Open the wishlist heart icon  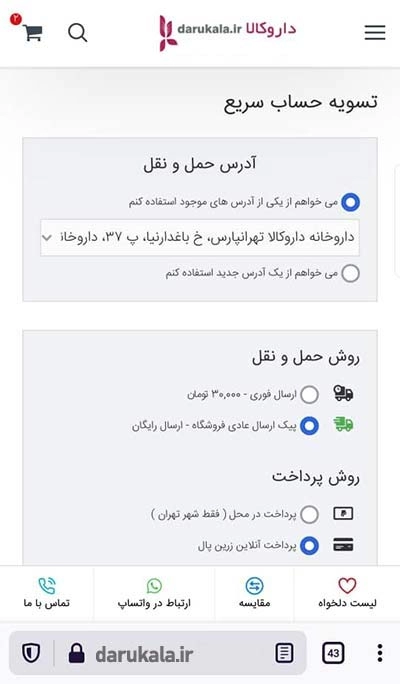[x=347, y=585]
